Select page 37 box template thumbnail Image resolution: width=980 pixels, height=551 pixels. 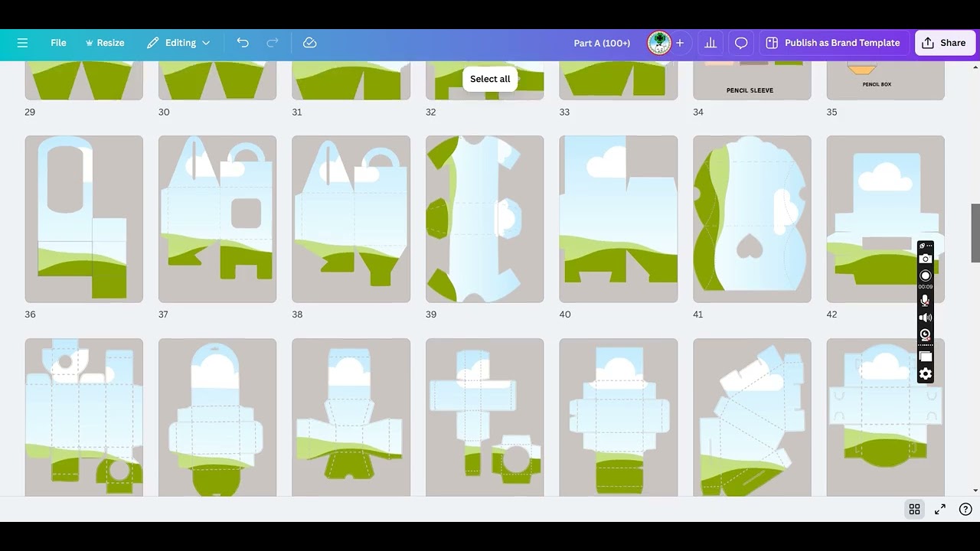point(217,219)
